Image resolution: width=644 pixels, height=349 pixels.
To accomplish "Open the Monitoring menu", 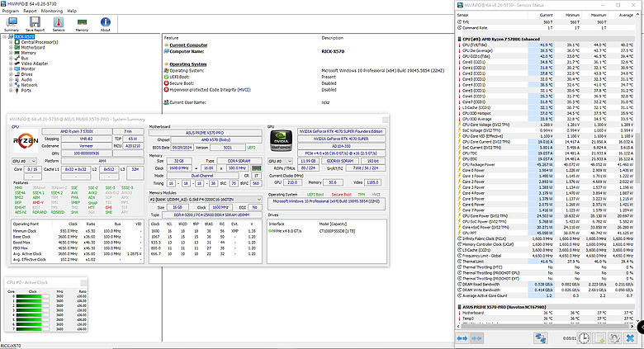I will coord(52,11).
